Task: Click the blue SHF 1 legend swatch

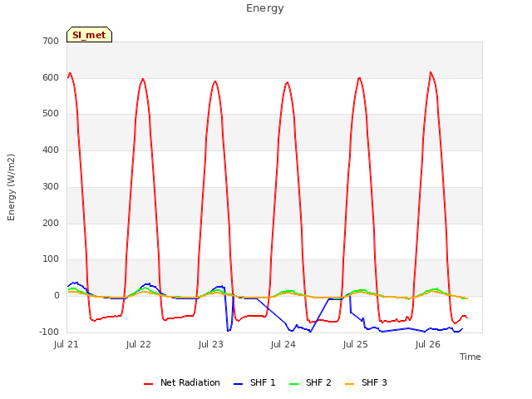Action: pyautogui.click(x=239, y=384)
